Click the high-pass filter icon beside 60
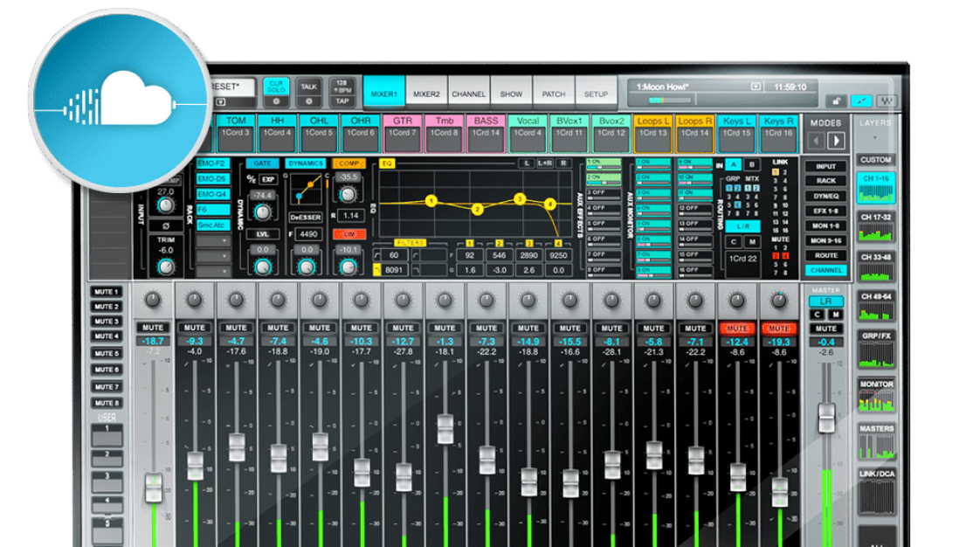This screenshot has width=980, height=547. [x=378, y=255]
